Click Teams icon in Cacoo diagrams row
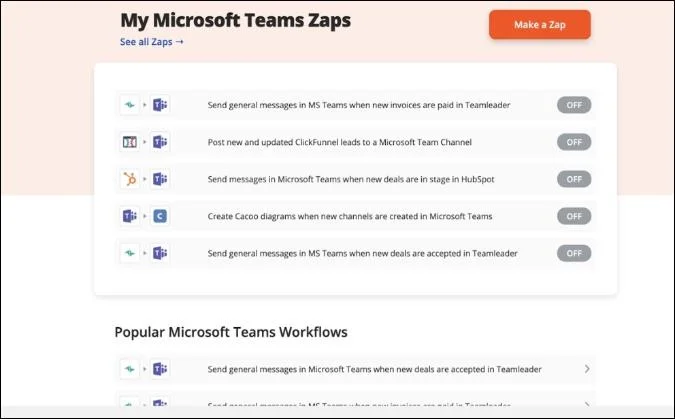 (130, 216)
